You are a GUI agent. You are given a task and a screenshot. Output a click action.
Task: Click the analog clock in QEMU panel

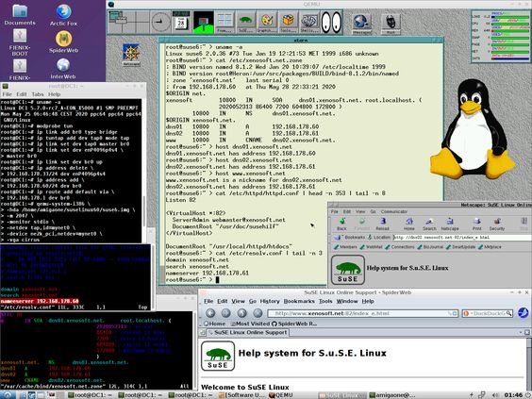pos(160,23)
